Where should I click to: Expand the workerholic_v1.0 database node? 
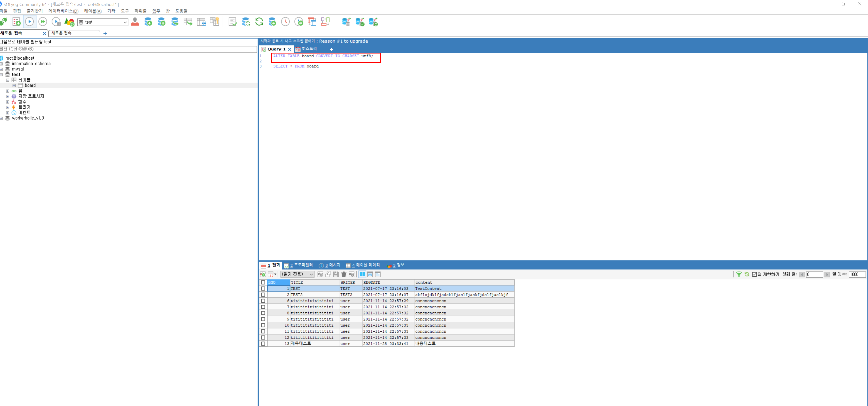tap(2, 118)
